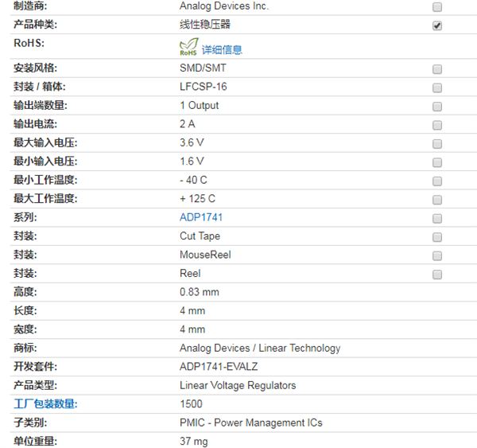Click the 开发套件 label
477x448 pixels.
35,366
